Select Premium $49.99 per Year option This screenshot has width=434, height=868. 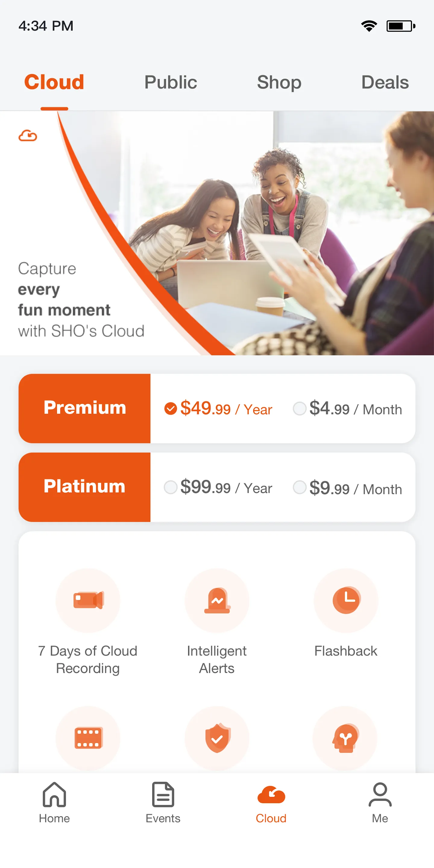[218, 409]
